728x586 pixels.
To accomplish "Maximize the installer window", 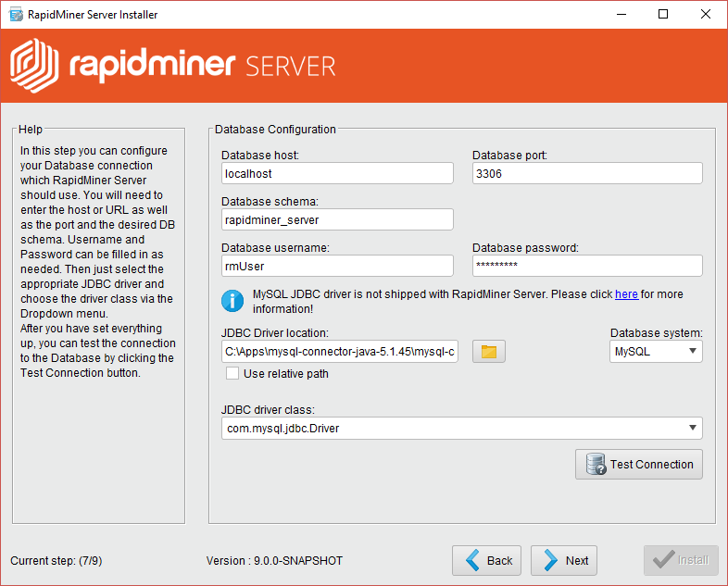I will tap(663, 15).
